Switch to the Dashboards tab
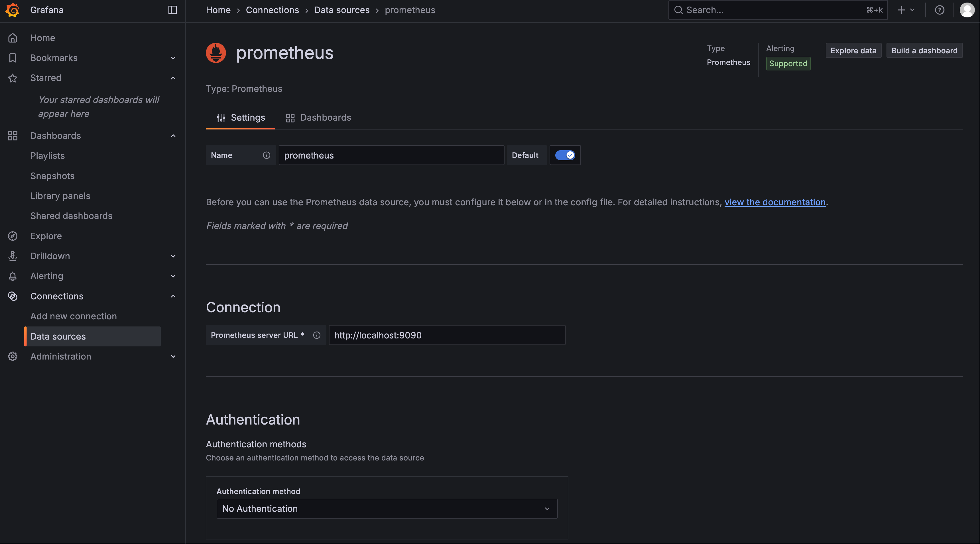 pyautogui.click(x=318, y=118)
